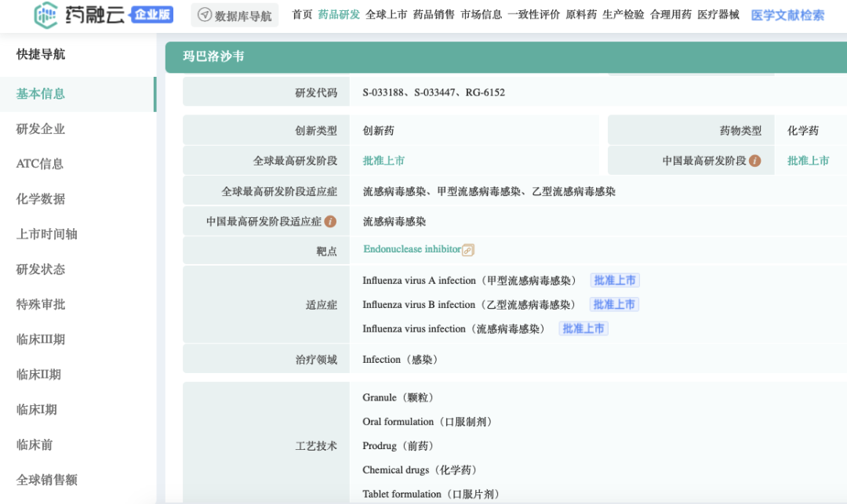Select 化学数据 in sidebar
847x504 pixels.
click(x=41, y=199)
